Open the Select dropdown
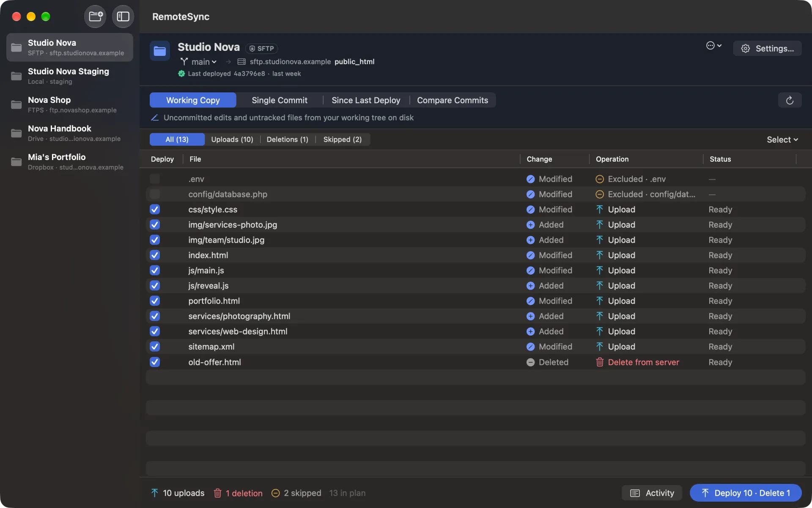The image size is (812, 508). tap(782, 140)
